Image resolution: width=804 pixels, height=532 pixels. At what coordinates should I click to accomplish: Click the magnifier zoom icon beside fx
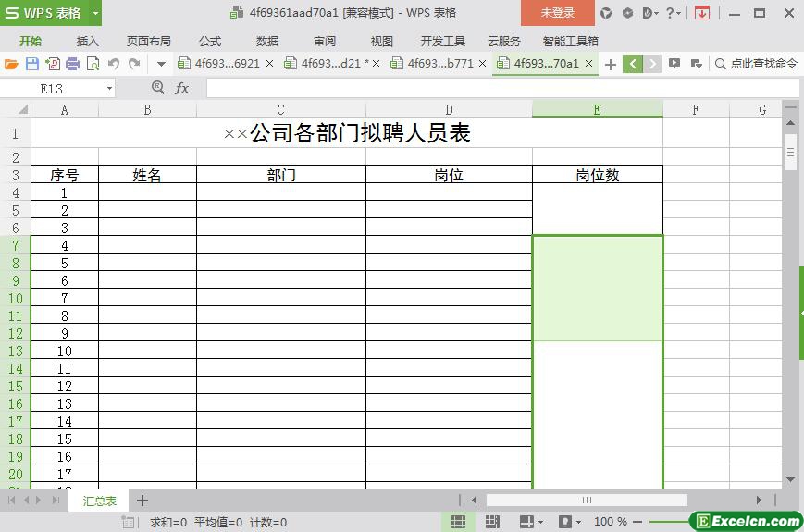tap(158, 88)
